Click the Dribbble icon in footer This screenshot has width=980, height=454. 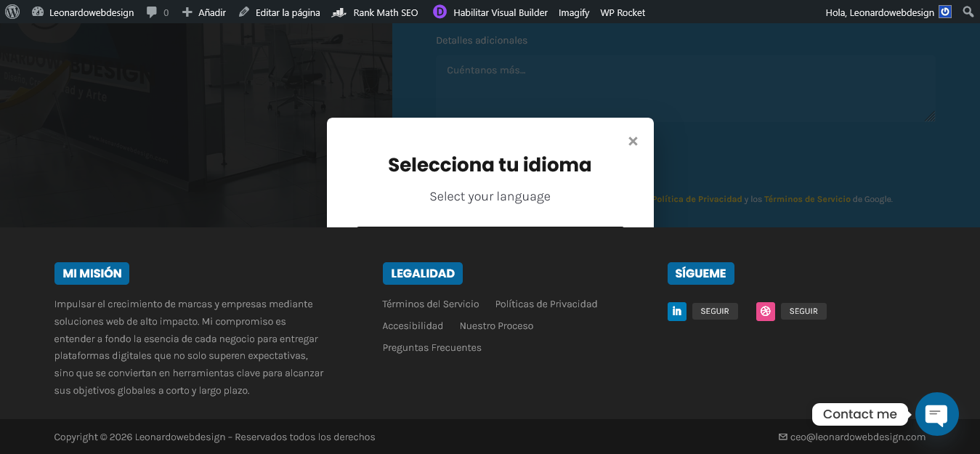(x=765, y=312)
